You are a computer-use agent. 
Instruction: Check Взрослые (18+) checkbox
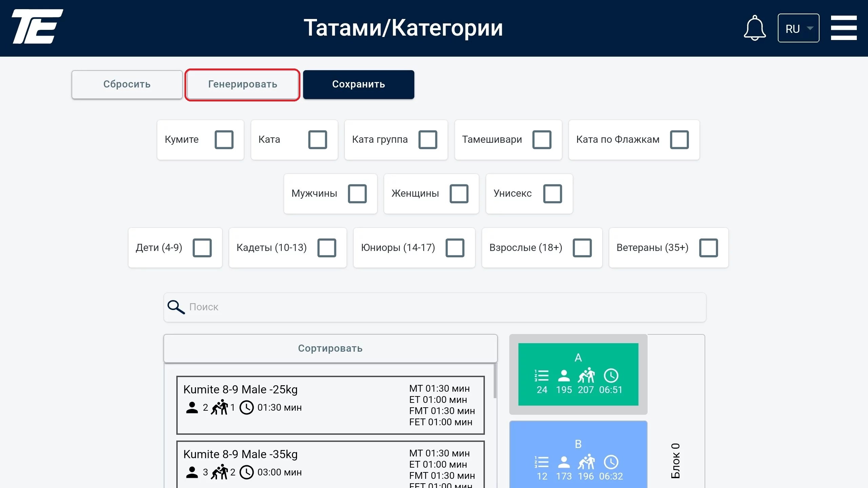coord(582,248)
